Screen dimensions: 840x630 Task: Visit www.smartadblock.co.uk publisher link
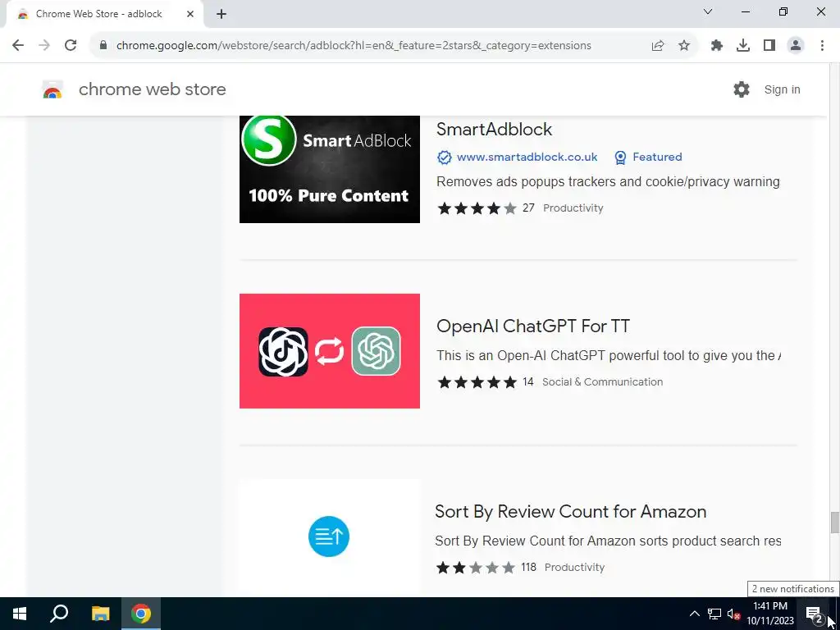[527, 157]
